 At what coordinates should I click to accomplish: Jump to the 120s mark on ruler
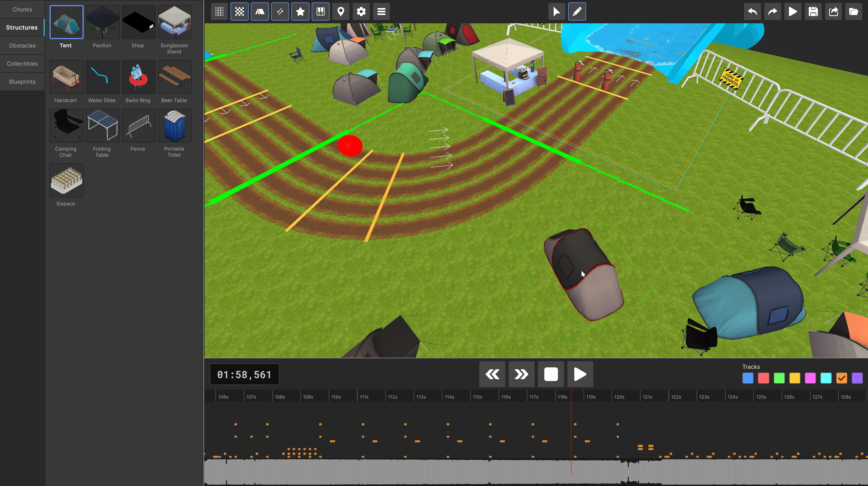coord(619,397)
